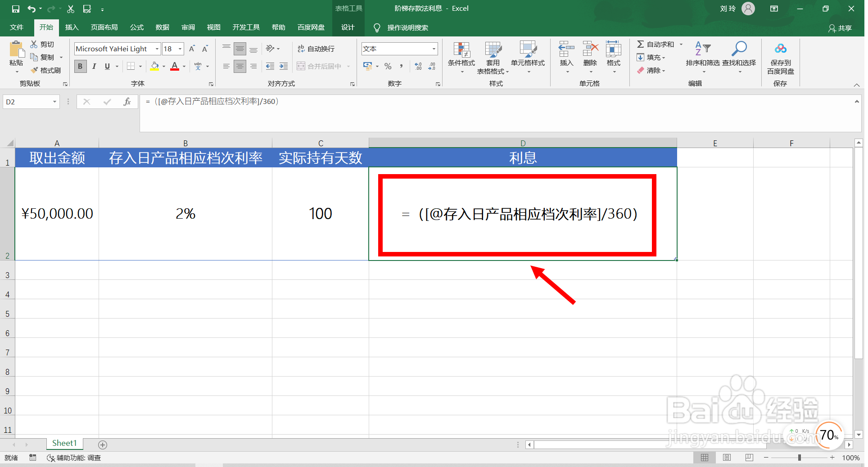Open the font name dropdown
The height and width of the screenshot is (467, 868).
[x=157, y=49]
